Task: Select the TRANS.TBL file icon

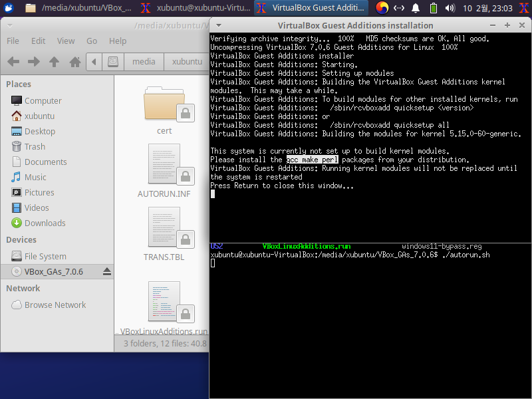Action: [x=164, y=227]
